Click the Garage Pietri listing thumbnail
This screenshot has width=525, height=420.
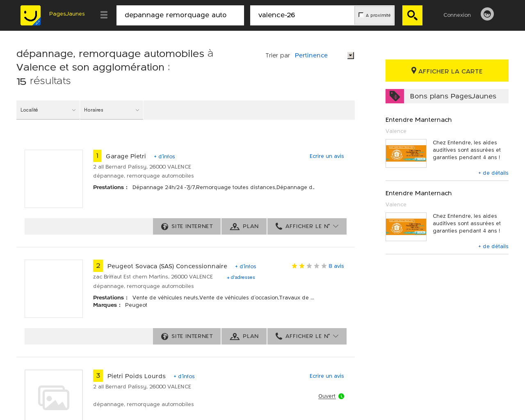tap(54, 179)
